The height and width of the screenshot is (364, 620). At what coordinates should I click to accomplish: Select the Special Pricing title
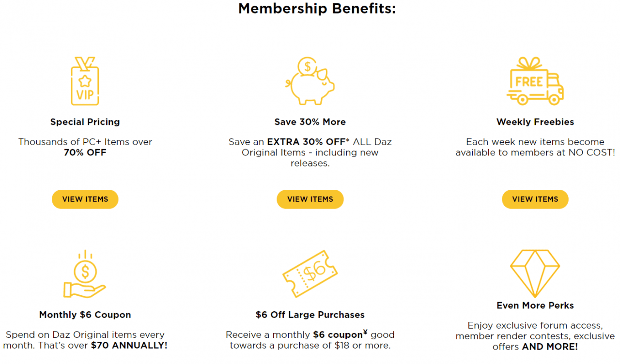[85, 122]
